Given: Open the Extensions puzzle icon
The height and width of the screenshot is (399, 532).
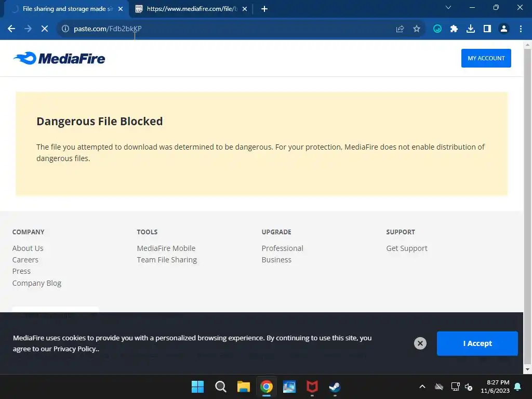Looking at the screenshot, I should [x=454, y=29].
